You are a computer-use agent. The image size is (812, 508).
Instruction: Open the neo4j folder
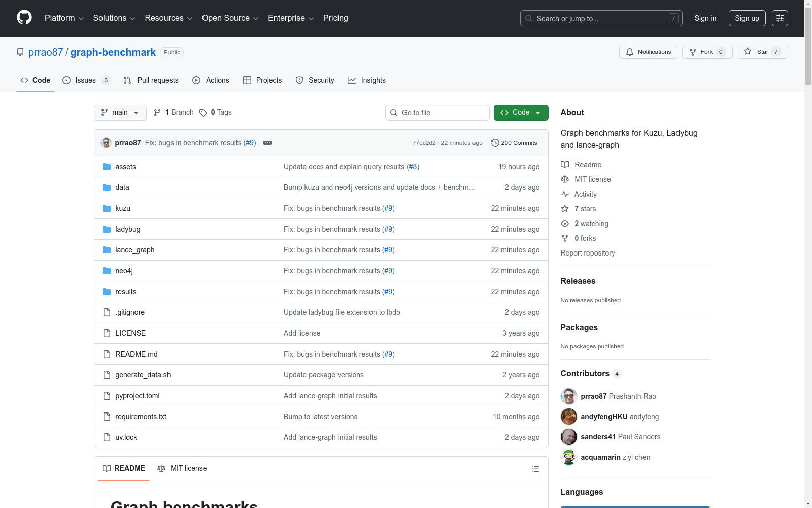pyautogui.click(x=124, y=271)
